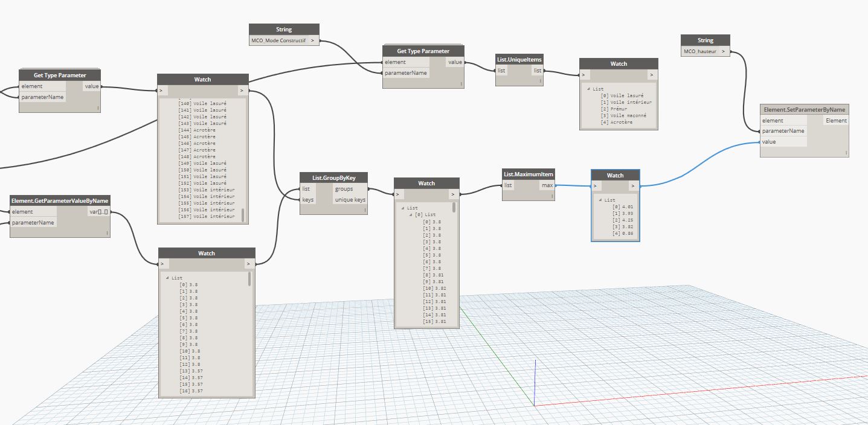The image size is (868, 425).
Task: Click lacing indicator on Element.SetParameterByName node
Action: [846, 153]
